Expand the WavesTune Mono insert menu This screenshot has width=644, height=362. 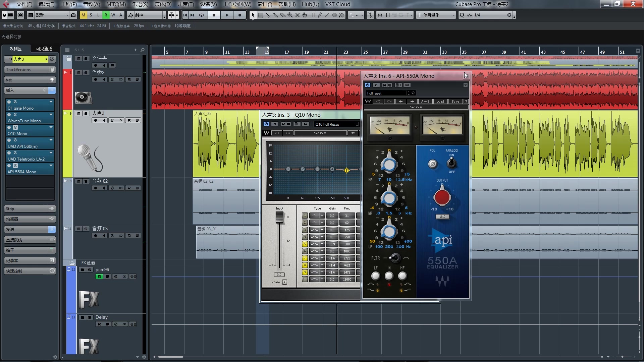(x=51, y=115)
